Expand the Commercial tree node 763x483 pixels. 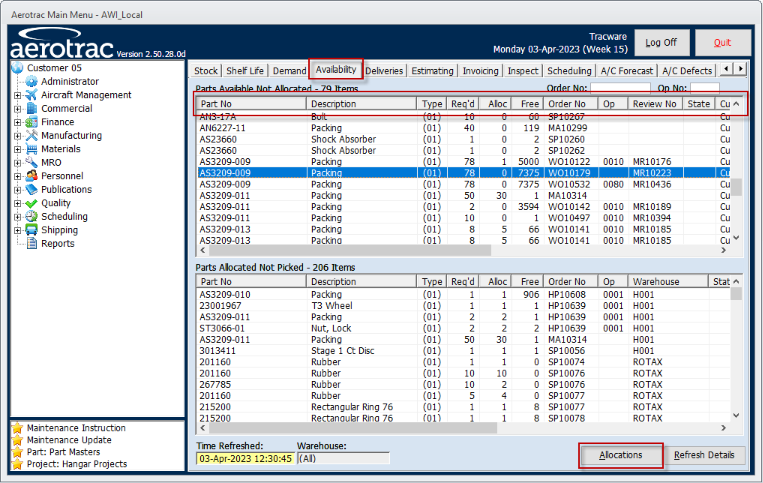click(17, 109)
